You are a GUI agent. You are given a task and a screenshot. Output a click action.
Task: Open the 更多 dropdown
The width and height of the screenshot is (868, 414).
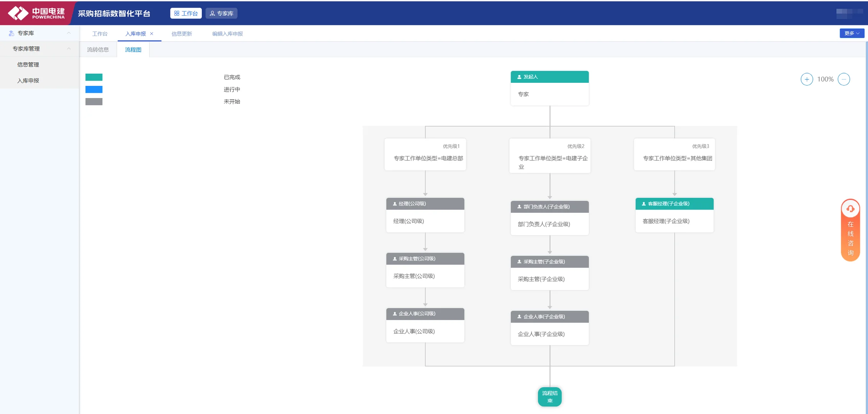point(852,33)
